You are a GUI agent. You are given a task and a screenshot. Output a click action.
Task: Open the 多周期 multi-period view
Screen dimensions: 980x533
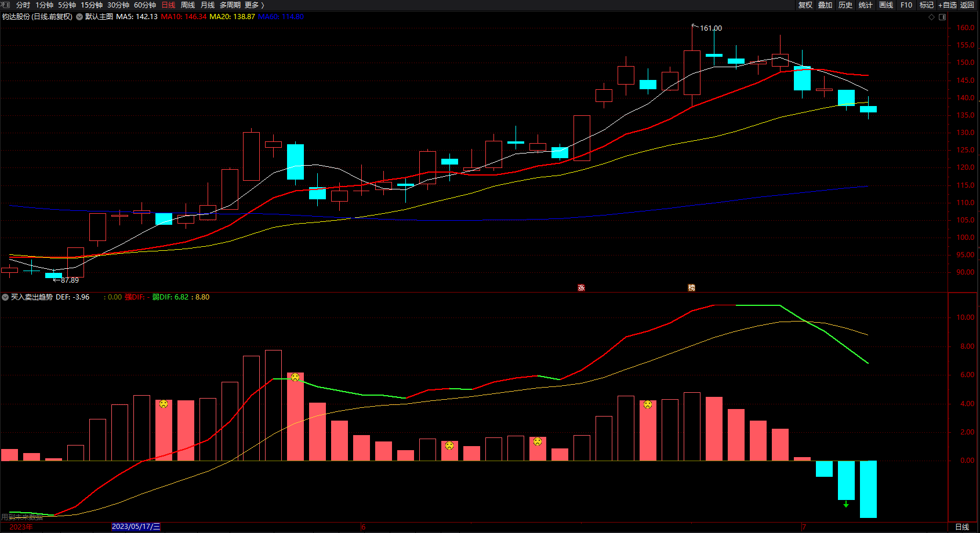[230, 5]
